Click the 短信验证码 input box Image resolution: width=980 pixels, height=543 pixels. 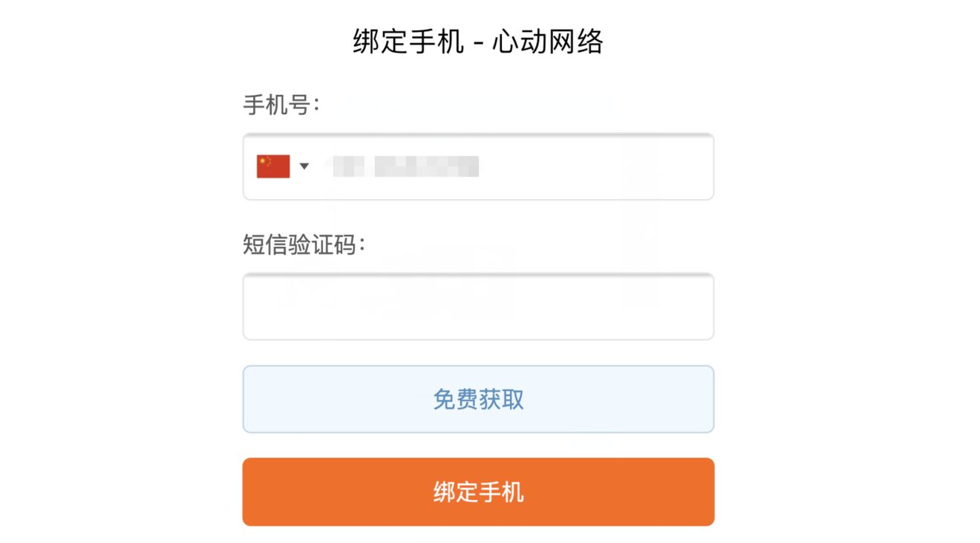(478, 306)
